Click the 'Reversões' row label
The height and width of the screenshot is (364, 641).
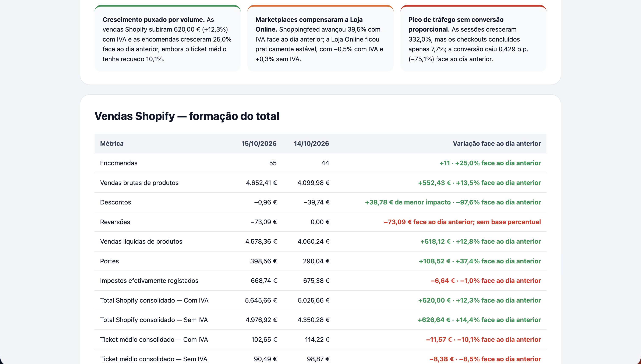click(115, 222)
